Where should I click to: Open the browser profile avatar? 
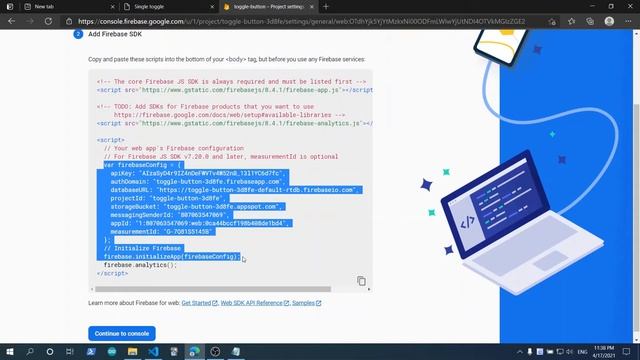(x=609, y=21)
